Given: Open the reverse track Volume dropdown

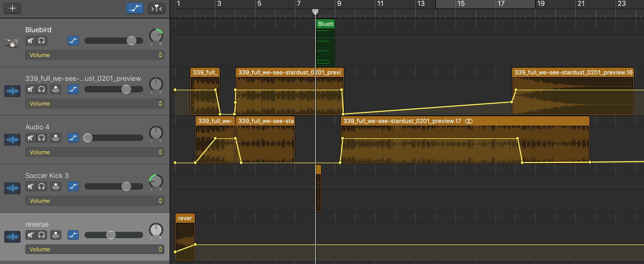Looking at the screenshot, I should click(x=95, y=249).
